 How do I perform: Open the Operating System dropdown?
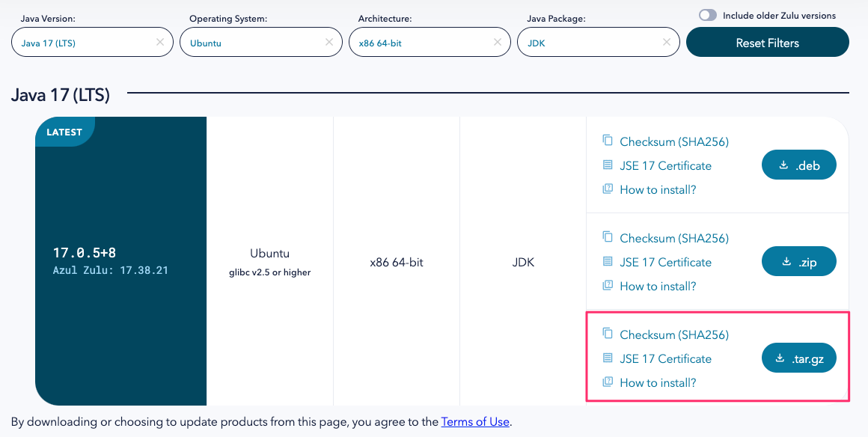261,42
